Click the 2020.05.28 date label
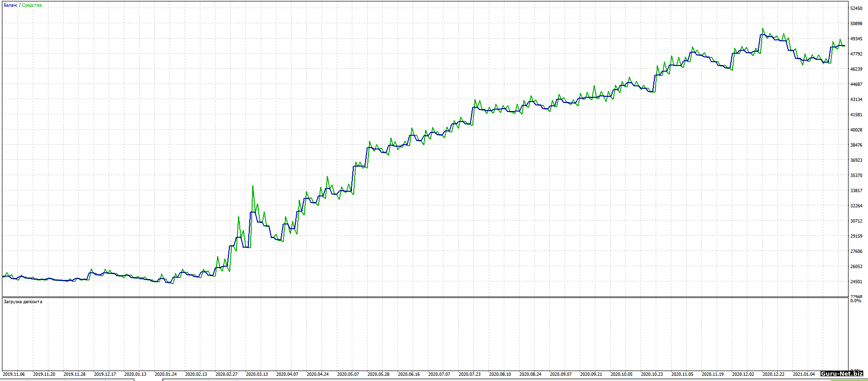Viewport: 868px width, 381px height. click(x=378, y=374)
